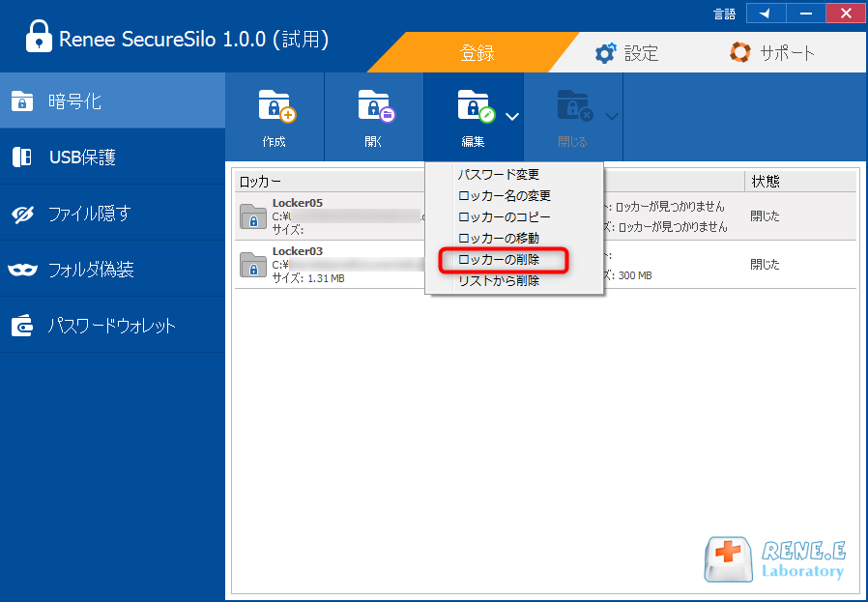Viewport: 868px width, 602px height.
Task: Select the Locker05 row
Action: [x=545, y=215]
